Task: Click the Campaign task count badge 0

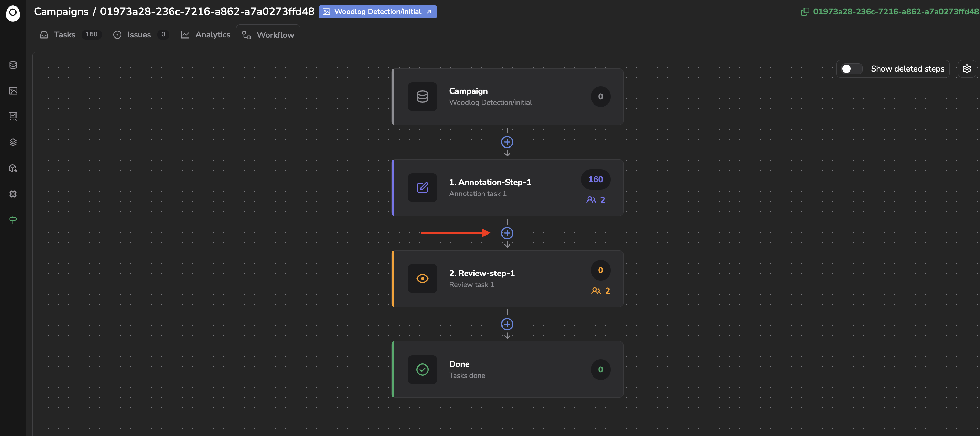Action: [x=600, y=97]
